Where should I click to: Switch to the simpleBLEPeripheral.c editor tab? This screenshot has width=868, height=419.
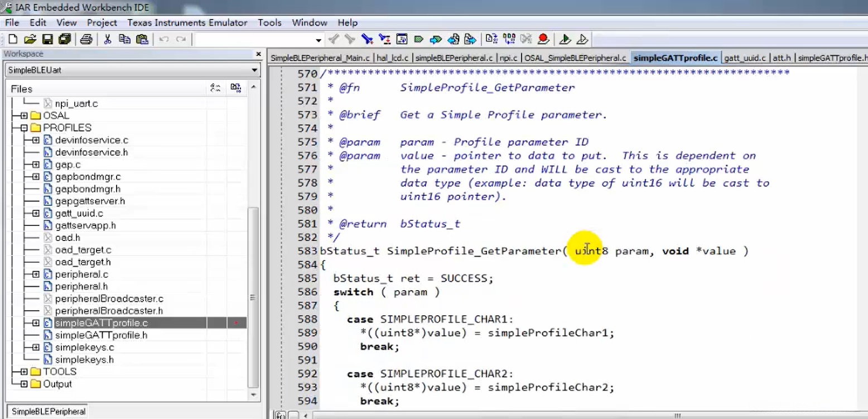click(x=454, y=58)
